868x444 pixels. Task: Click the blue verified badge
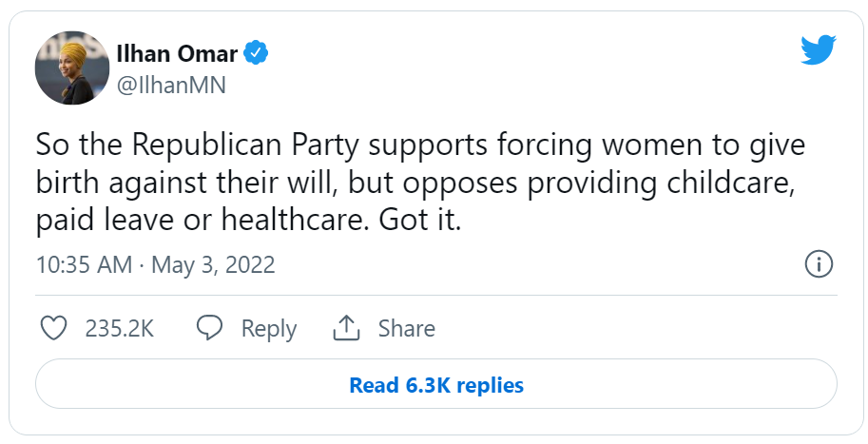[x=256, y=53]
